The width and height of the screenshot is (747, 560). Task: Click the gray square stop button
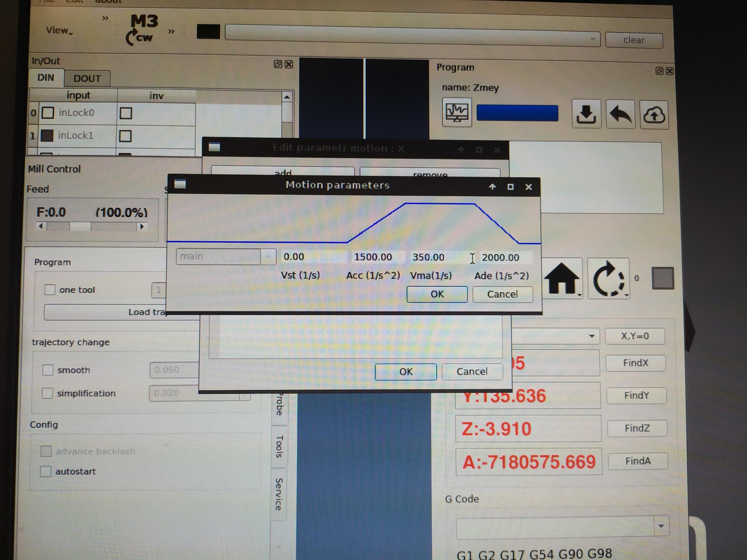pos(663,278)
